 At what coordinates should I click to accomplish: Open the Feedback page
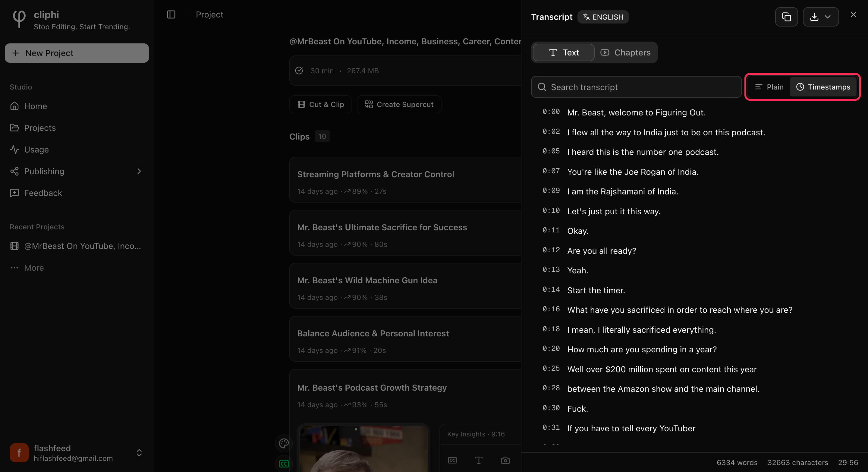[77, 193]
